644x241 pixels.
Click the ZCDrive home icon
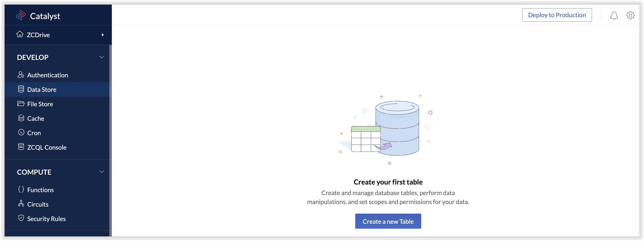point(20,34)
